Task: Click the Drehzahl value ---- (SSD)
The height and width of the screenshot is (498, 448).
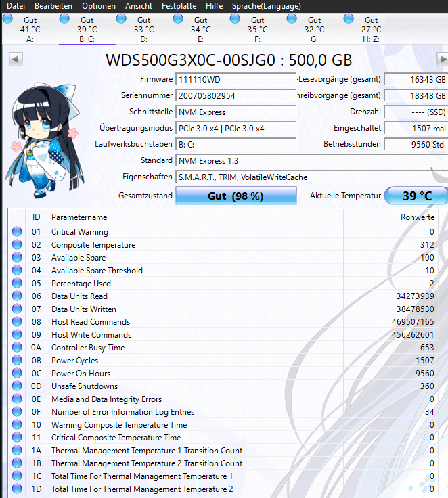Action: click(x=416, y=112)
